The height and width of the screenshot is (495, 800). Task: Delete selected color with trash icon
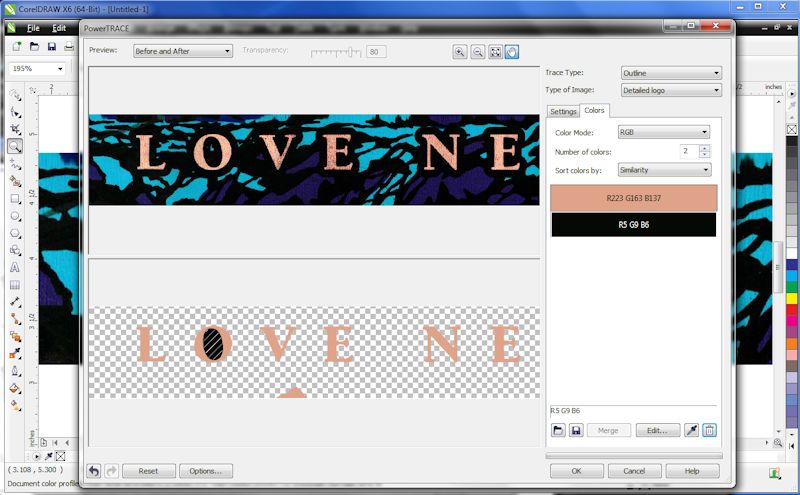709,430
